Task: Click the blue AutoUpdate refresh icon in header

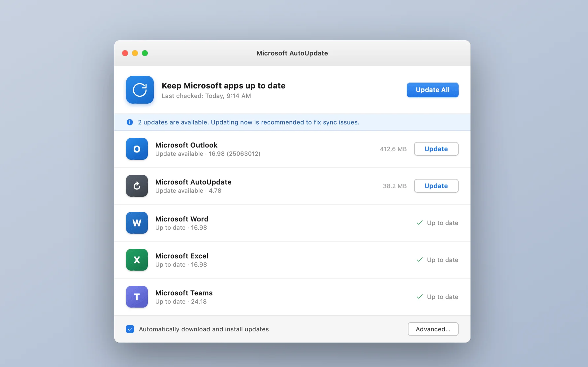Action: [x=140, y=90]
